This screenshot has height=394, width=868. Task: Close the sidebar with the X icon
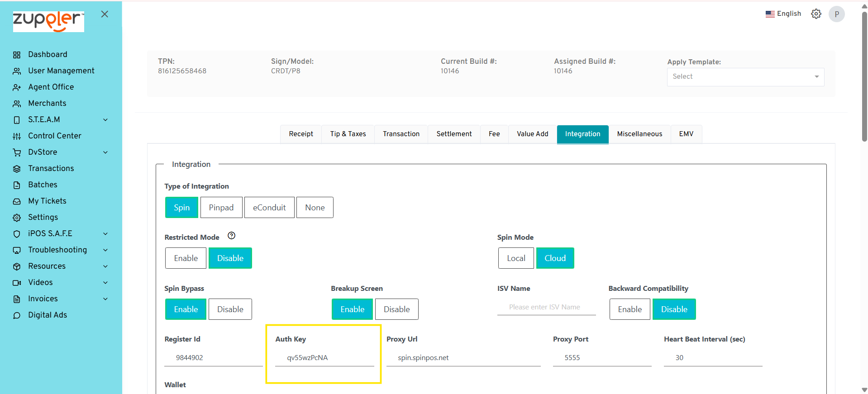pyautogui.click(x=105, y=14)
